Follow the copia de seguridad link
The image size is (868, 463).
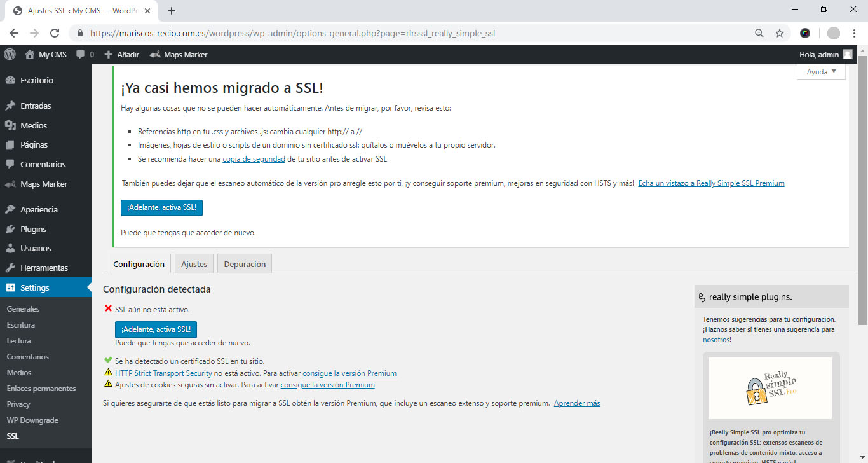click(x=254, y=159)
